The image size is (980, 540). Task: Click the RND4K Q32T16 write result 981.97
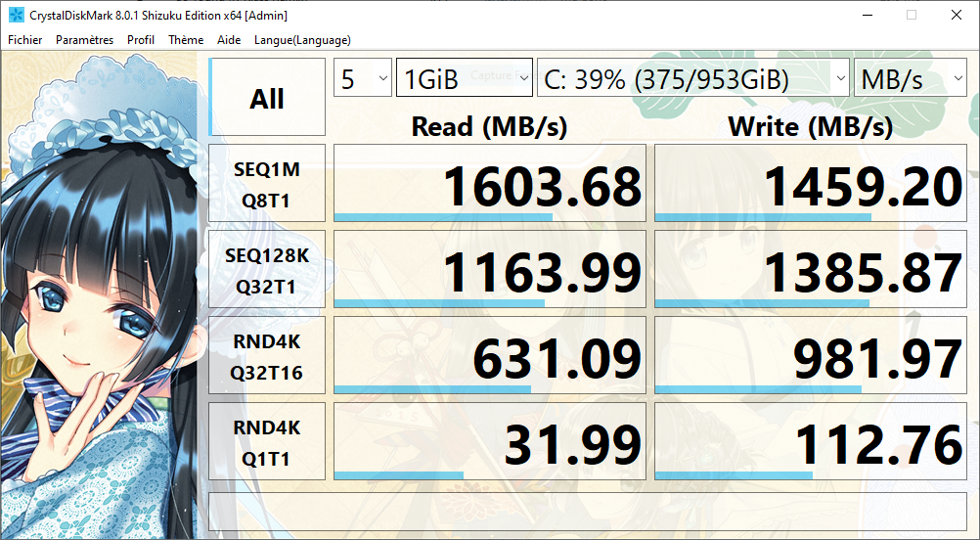[811, 356]
